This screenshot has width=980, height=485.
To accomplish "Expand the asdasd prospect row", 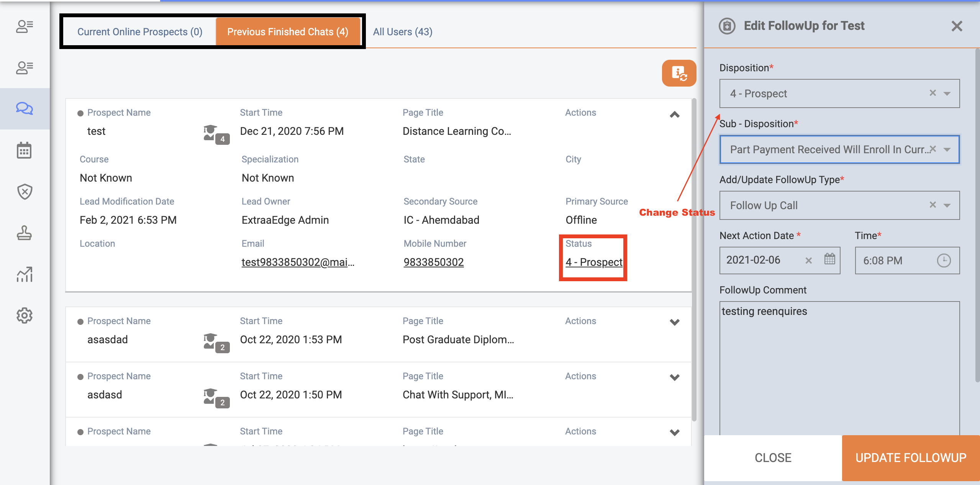I will pyautogui.click(x=675, y=377).
